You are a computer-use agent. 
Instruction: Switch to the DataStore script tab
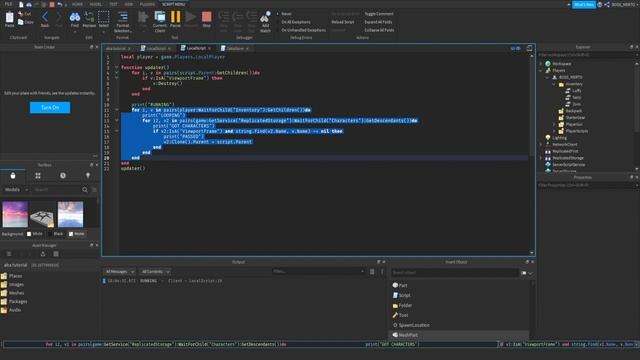coord(235,48)
